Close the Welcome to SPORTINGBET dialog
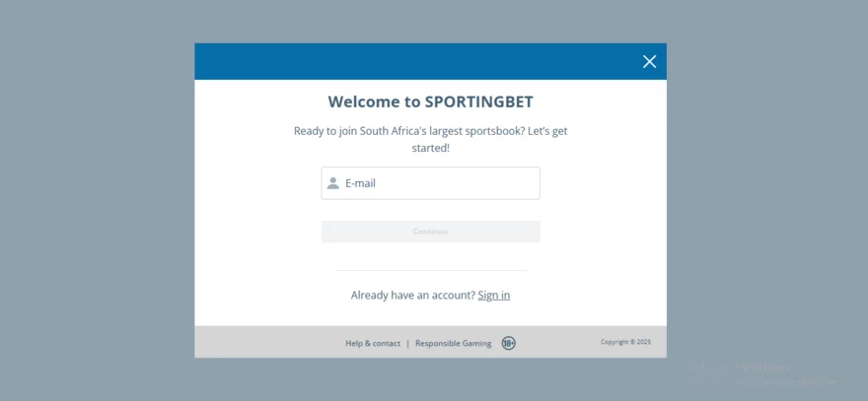Image resolution: width=868 pixels, height=401 pixels. pyautogui.click(x=649, y=61)
